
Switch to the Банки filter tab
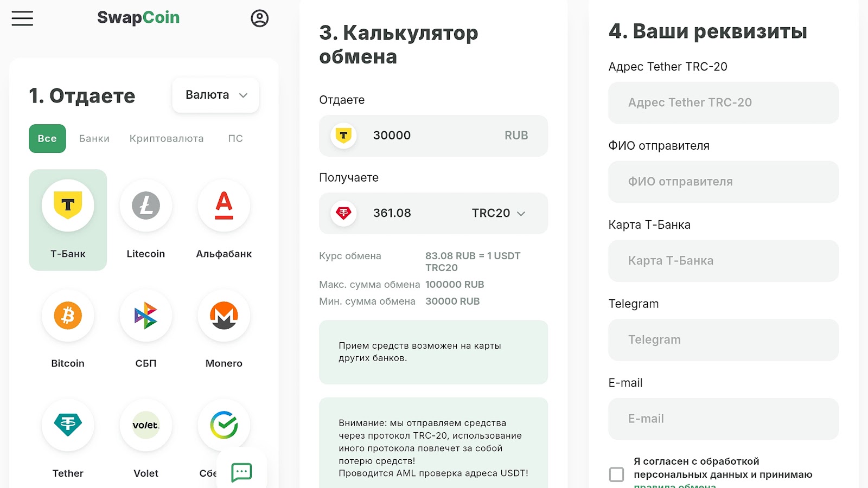(94, 138)
